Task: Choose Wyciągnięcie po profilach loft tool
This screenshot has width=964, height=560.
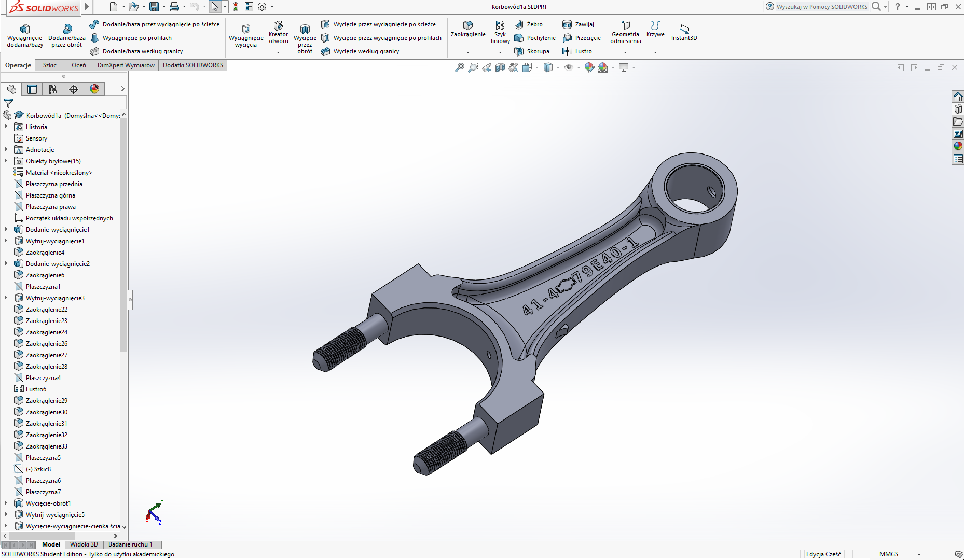Action: click(x=131, y=38)
